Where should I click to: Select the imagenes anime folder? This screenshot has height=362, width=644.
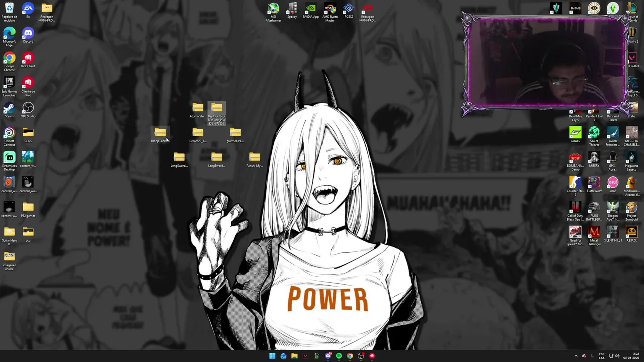pos(9,261)
